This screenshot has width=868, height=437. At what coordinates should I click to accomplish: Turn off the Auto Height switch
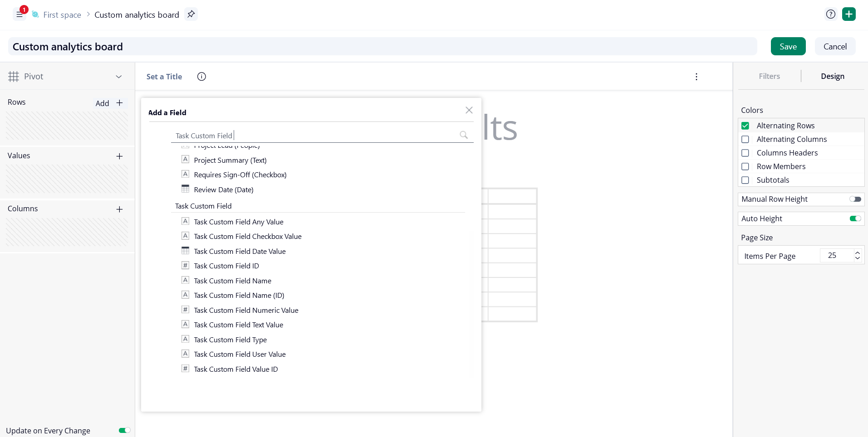[855, 218]
